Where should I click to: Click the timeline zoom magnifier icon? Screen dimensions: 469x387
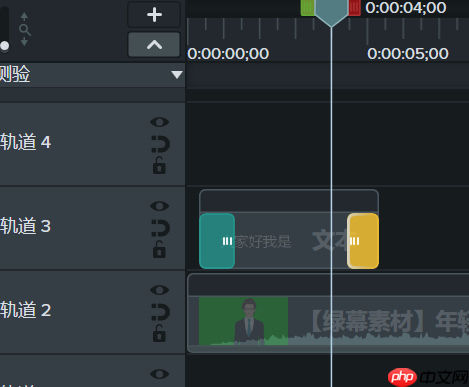(25, 30)
